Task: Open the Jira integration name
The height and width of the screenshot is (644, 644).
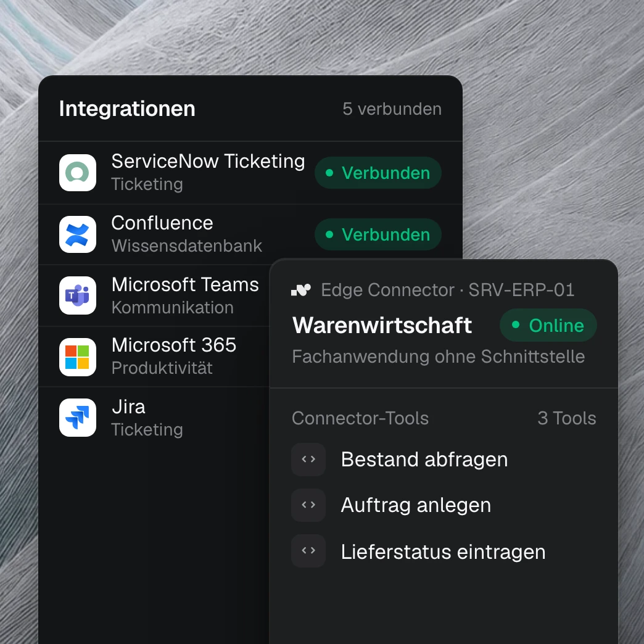Action: click(x=128, y=407)
